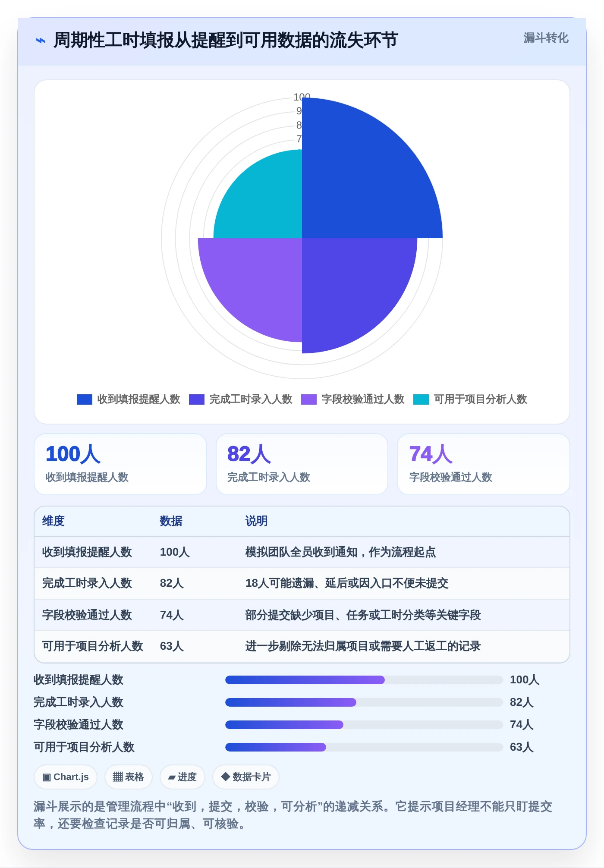The height and width of the screenshot is (868, 604).
Task: Click the 进一步剔除无法归属项目 description cell
Action: coord(363,646)
